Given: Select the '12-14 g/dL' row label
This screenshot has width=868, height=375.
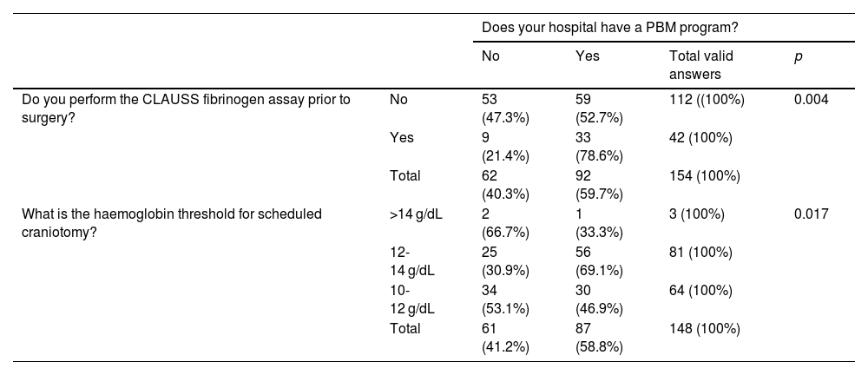Looking at the screenshot, I should 413,260.
